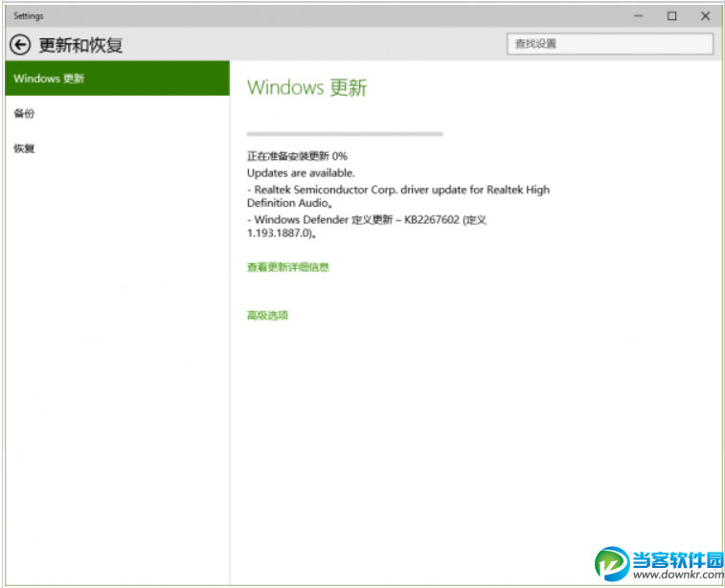Close the Settings window
Image resolution: width=725 pixels, height=588 pixels.
pos(705,15)
